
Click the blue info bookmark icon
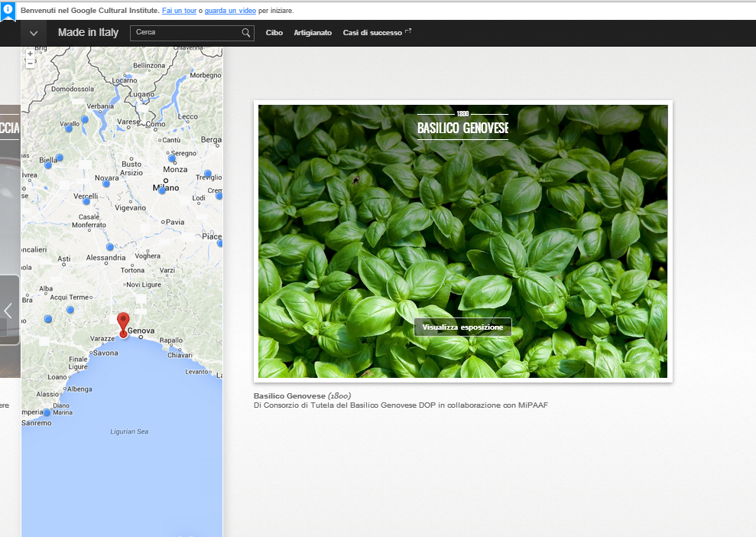click(8, 11)
